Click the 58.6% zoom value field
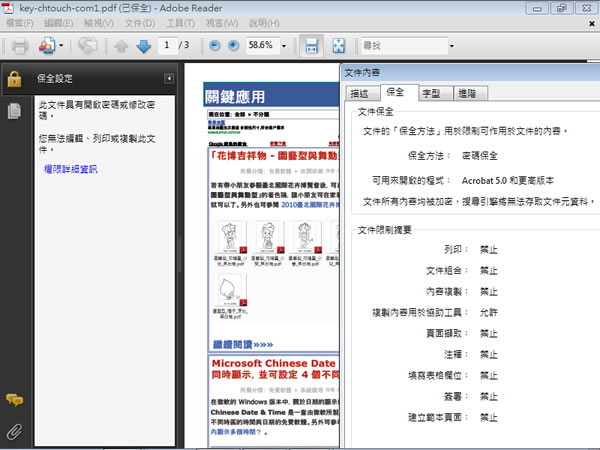Viewport: 600px width, 450px height. [263, 45]
